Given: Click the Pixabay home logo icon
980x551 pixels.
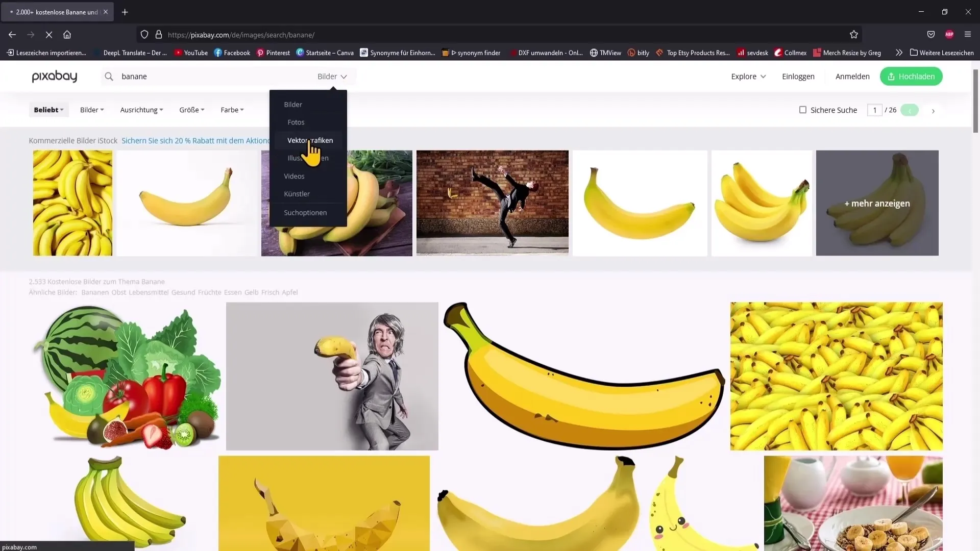Looking at the screenshot, I should click(x=54, y=76).
